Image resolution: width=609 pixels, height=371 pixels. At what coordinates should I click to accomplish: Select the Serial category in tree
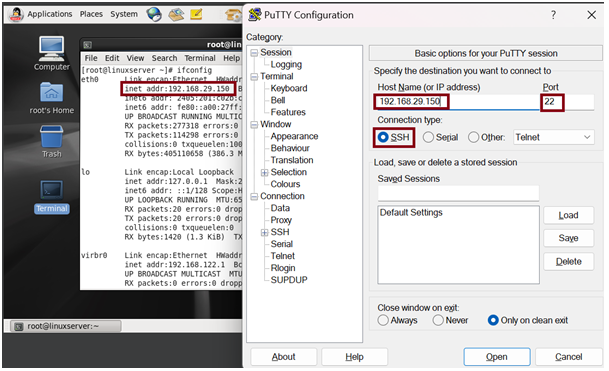pyautogui.click(x=282, y=244)
